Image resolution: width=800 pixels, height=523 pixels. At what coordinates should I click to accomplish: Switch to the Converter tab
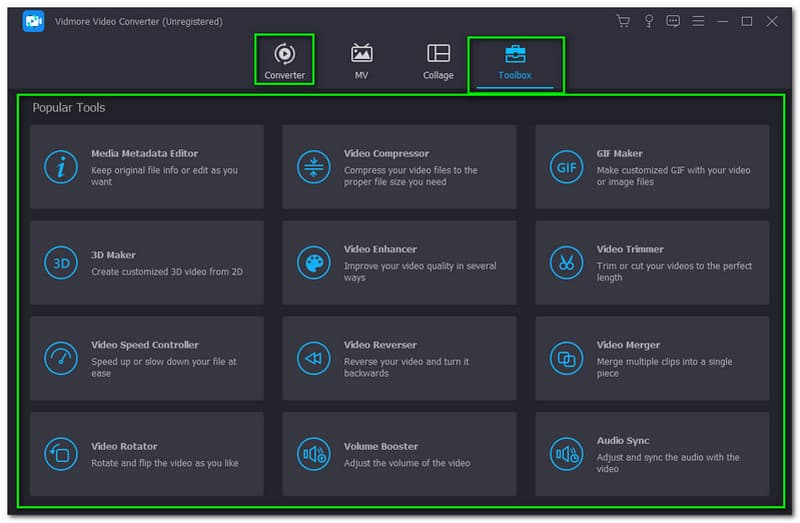point(284,60)
